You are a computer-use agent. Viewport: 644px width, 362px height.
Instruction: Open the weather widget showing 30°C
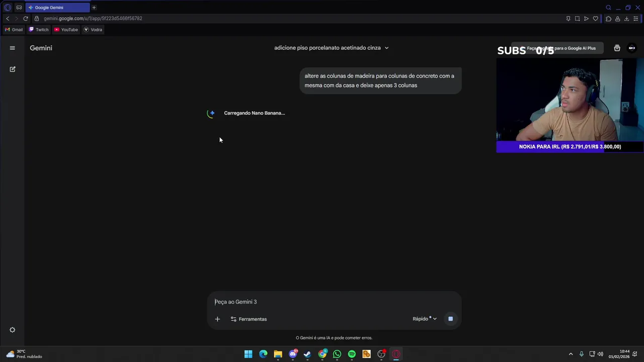click(x=24, y=354)
